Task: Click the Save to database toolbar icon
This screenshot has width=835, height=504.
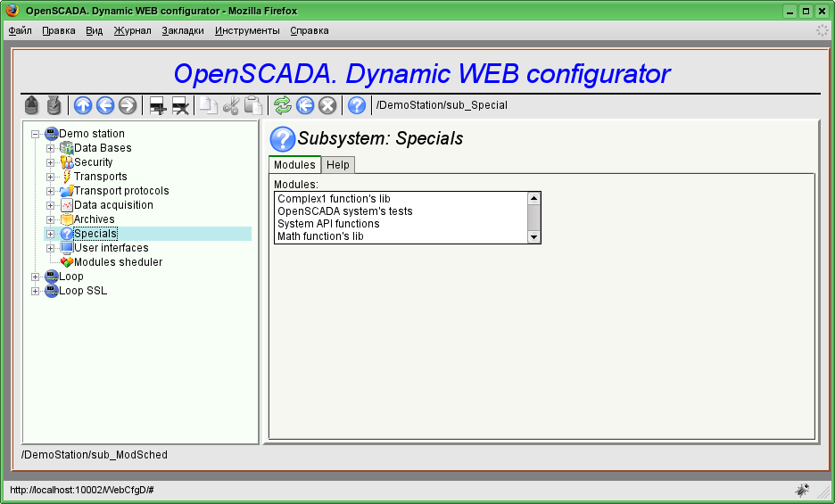Action: (x=54, y=105)
